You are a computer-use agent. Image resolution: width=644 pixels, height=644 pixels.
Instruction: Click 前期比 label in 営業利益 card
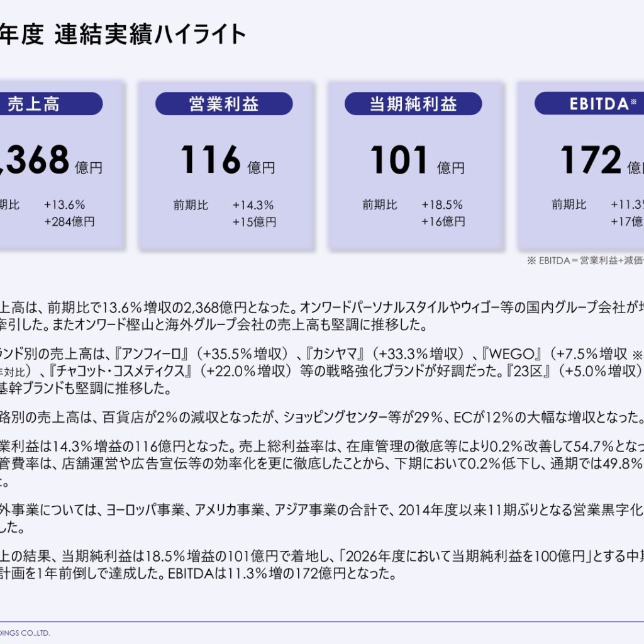pos(191,205)
